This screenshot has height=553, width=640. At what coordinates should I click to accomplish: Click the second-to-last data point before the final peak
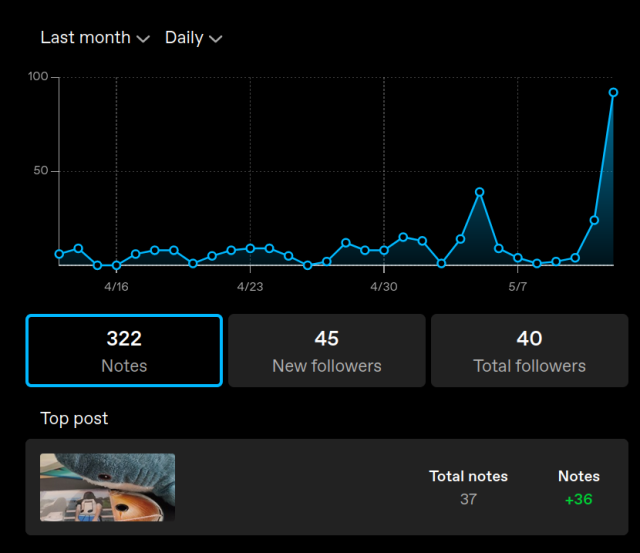pyautogui.click(x=594, y=220)
